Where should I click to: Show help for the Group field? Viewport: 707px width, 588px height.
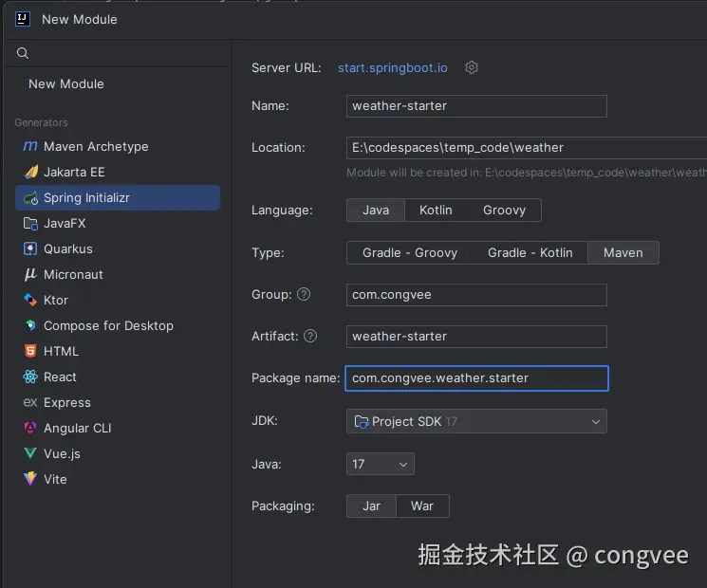coord(304,294)
